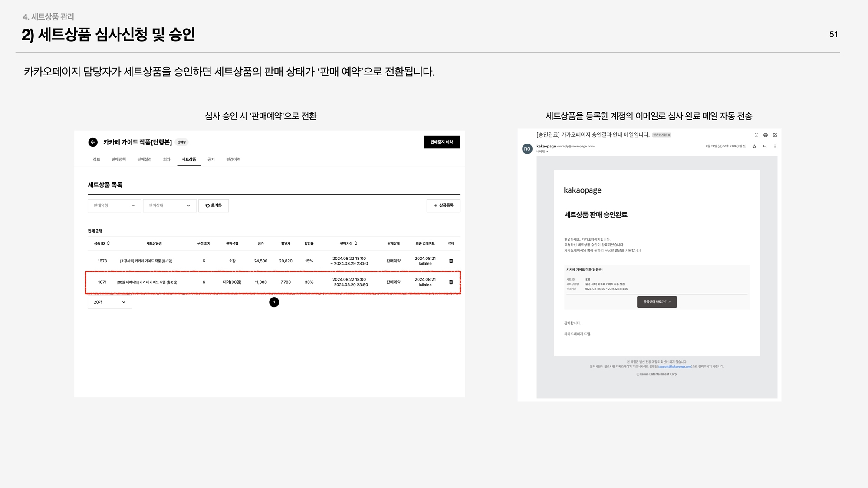868x488 pixels.
Task: Open the 판매상태 filter dropdown
Action: 169,206
